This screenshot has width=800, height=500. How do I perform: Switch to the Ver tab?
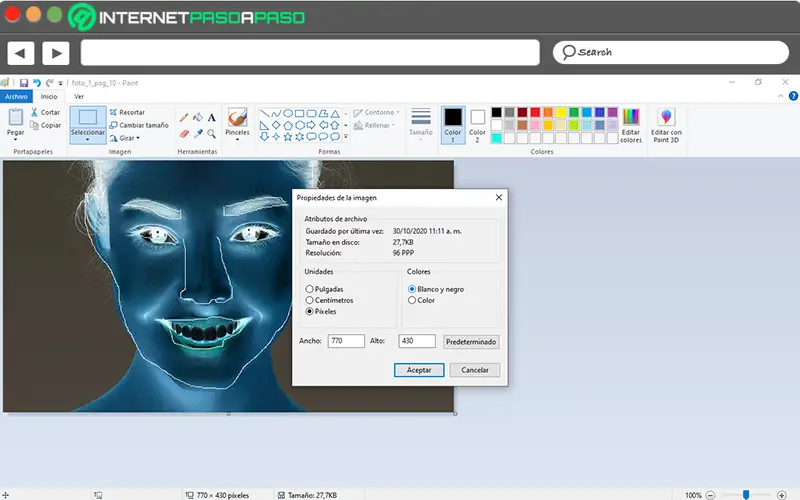79,97
